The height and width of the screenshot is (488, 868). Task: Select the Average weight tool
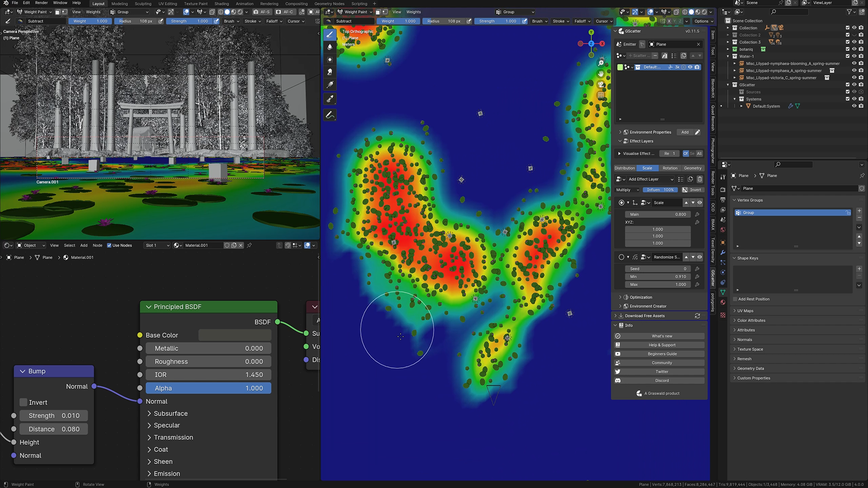point(330,60)
